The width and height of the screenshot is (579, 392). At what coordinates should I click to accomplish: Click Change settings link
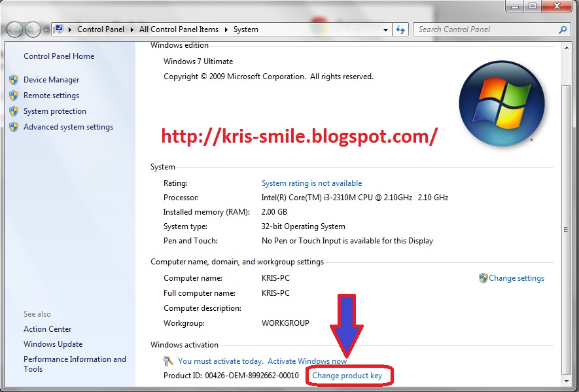(x=516, y=278)
